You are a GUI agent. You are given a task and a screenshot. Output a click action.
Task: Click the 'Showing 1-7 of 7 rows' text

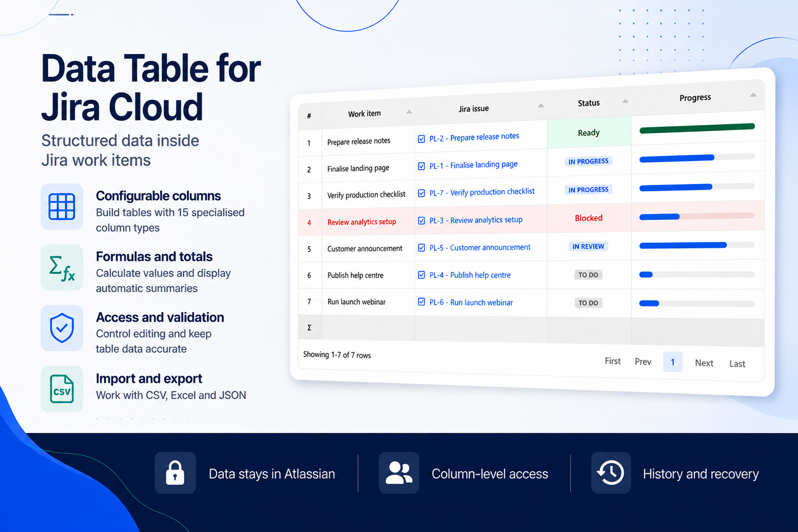[337, 355]
